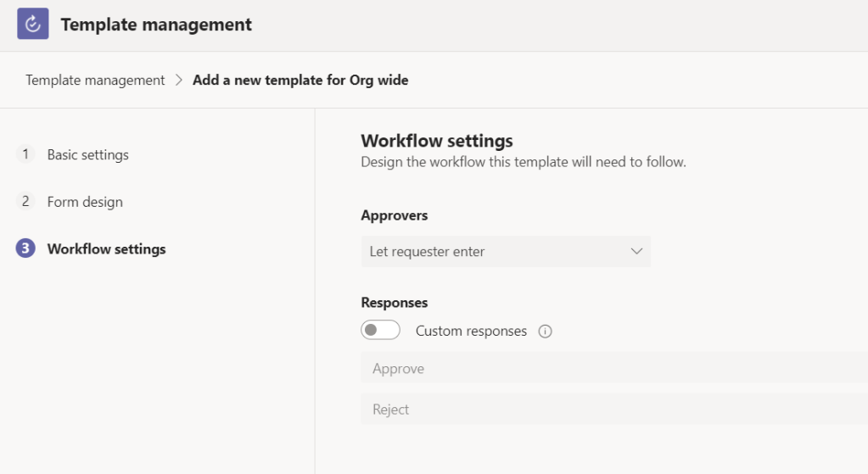The image size is (868, 474).
Task: Navigate back via Template management breadcrumb
Action: point(95,81)
